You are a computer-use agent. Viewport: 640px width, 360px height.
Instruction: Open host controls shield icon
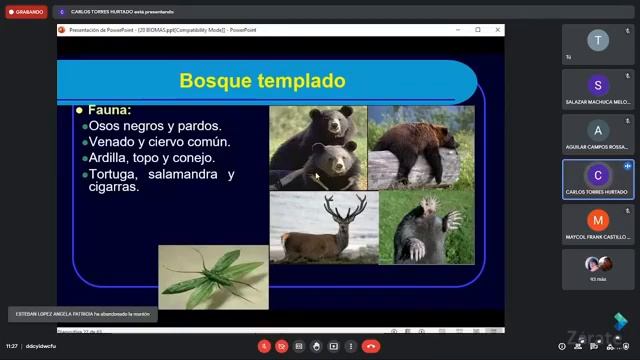pyautogui.click(x=626, y=347)
